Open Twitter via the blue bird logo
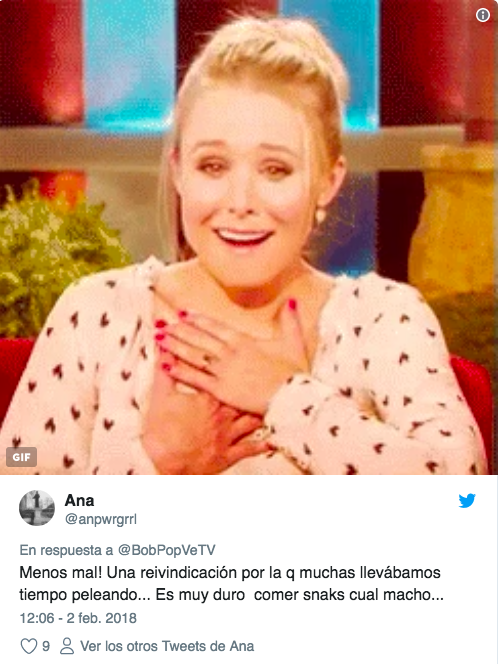Screen dimensions: 500x664 pos(467,501)
